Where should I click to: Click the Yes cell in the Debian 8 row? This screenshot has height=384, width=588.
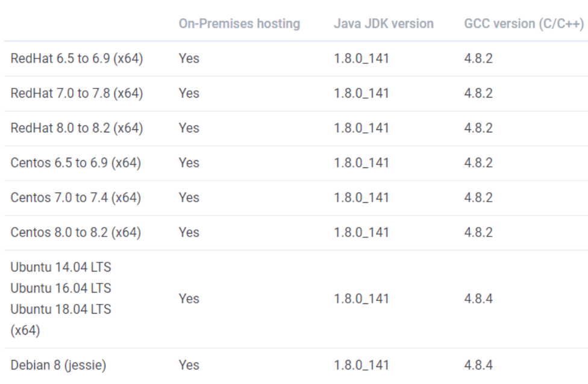189,365
